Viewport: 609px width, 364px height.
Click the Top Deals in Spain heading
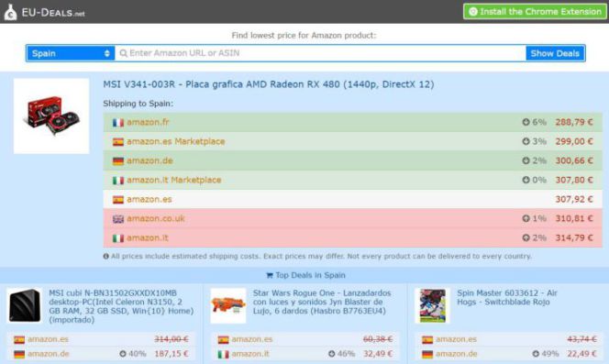(x=310, y=275)
